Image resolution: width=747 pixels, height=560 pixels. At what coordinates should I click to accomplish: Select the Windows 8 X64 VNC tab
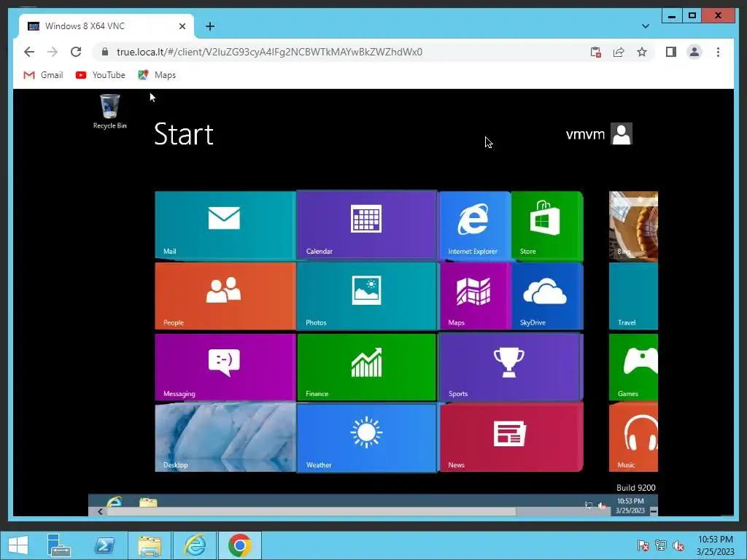(x=105, y=26)
